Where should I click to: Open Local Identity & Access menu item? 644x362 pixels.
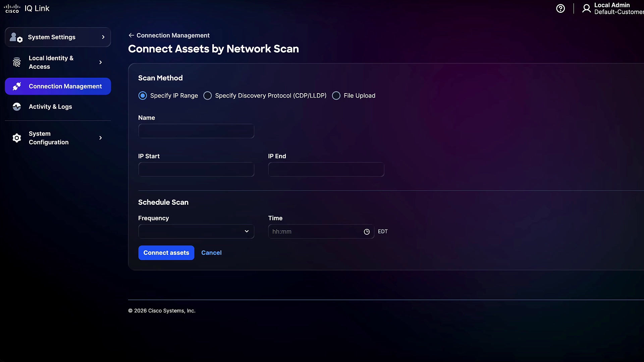[x=58, y=62]
